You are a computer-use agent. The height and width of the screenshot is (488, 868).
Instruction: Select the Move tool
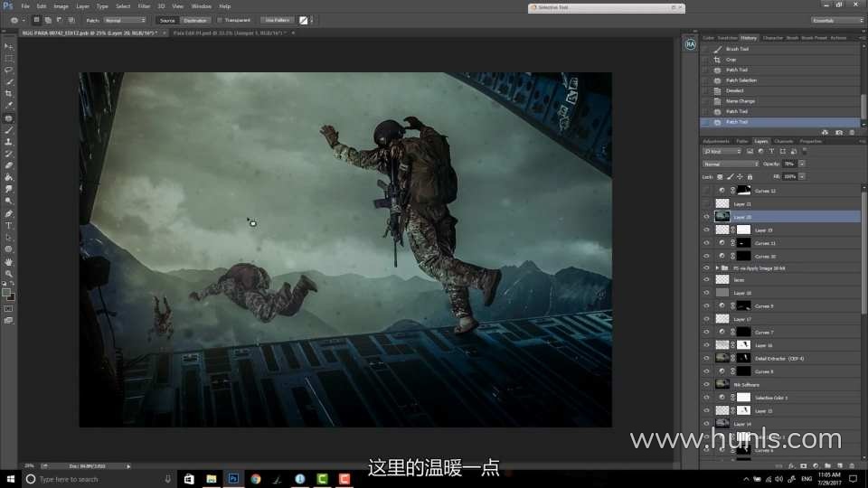click(x=9, y=46)
